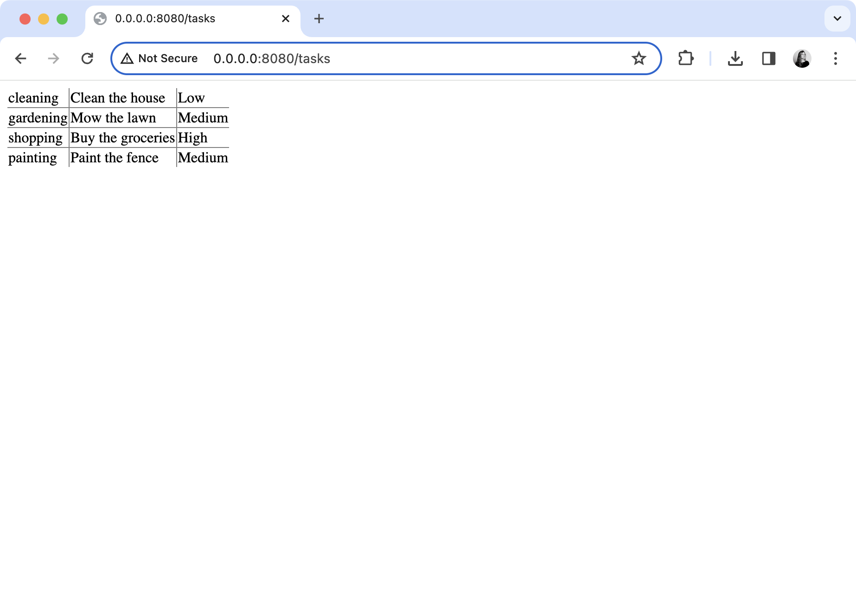Reload the tasks page
856x616 pixels.
(87, 58)
